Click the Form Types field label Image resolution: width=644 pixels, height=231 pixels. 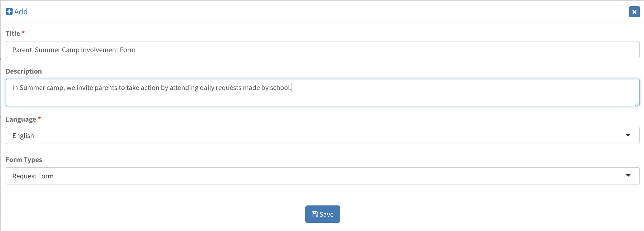[x=24, y=160]
